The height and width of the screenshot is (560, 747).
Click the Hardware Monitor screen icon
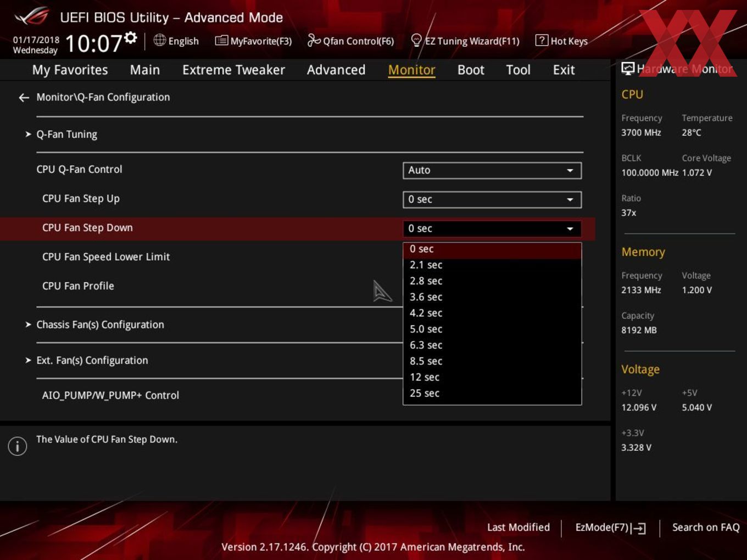628,68
